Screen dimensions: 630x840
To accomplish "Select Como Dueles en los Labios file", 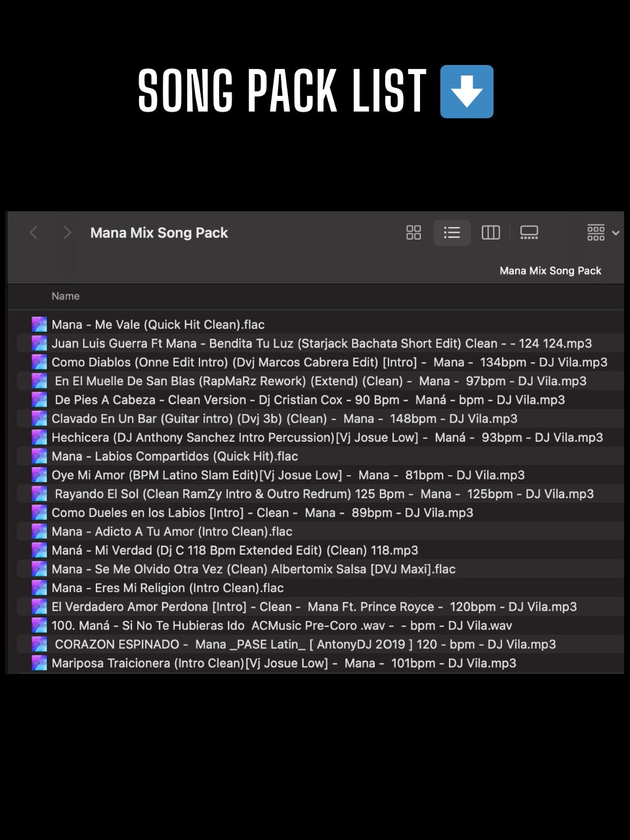I will point(262,513).
